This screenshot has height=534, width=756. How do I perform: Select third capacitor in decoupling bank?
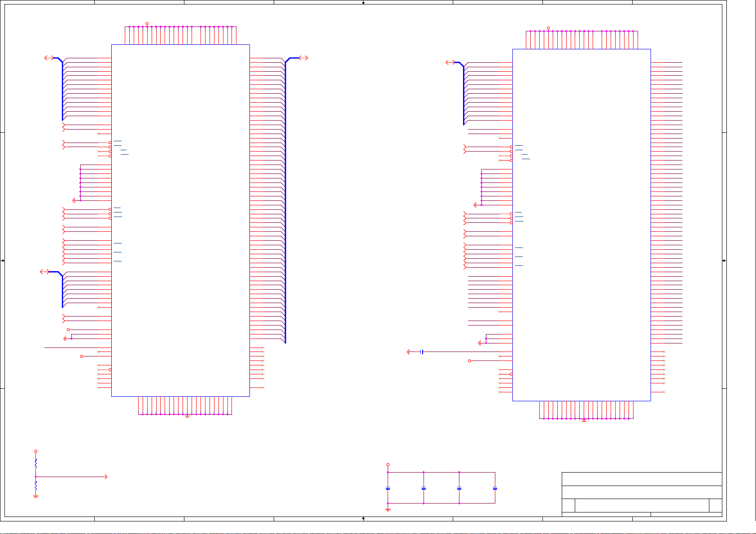tap(459, 488)
